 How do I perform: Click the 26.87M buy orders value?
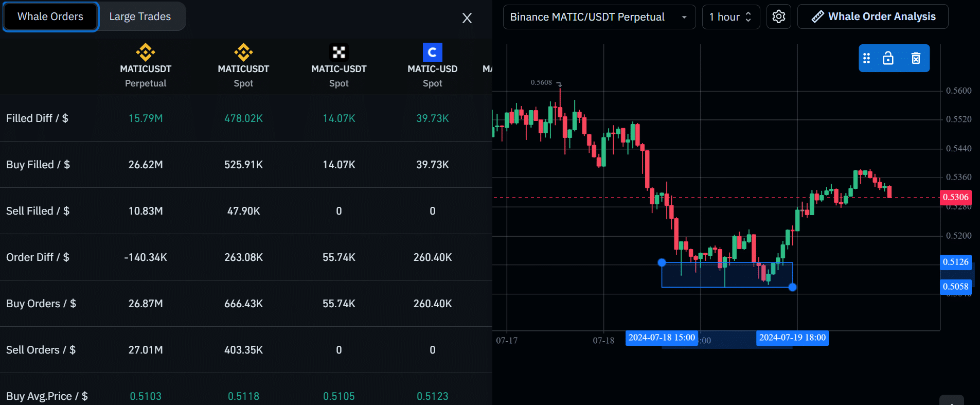pos(146,304)
